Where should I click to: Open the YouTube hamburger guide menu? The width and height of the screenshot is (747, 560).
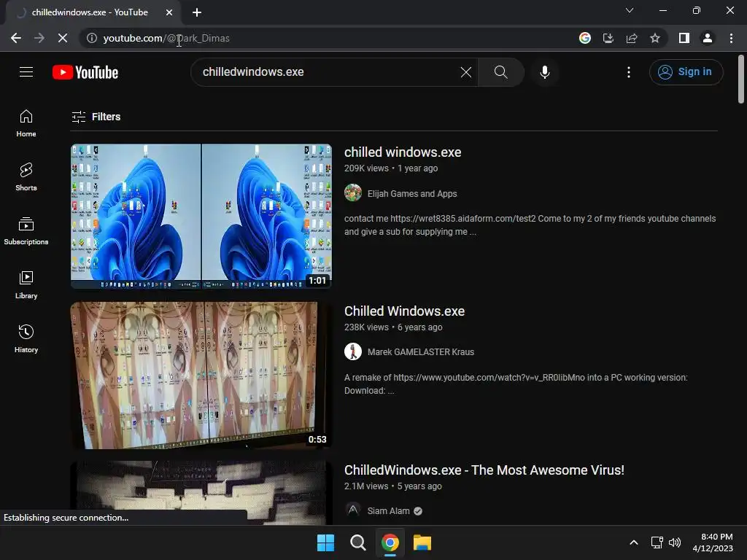click(26, 72)
